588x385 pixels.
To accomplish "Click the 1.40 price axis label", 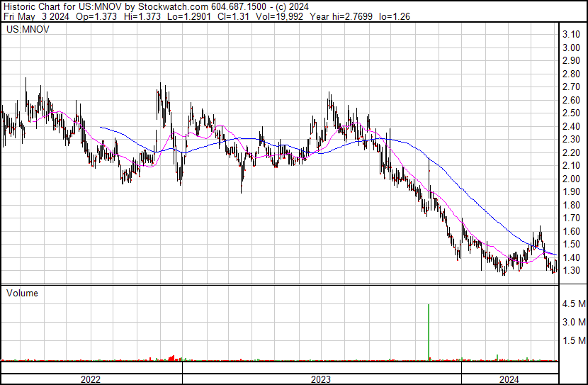I will pyautogui.click(x=571, y=257).
